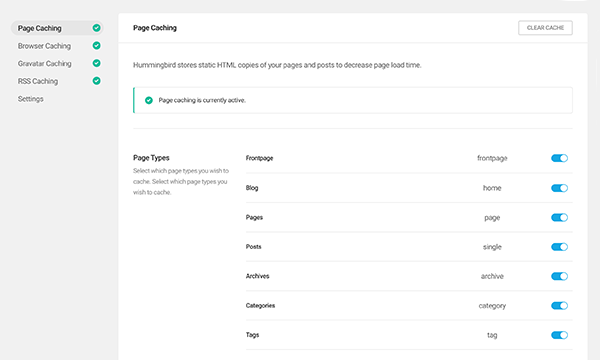Click the Blog row name

coord(252,188)
